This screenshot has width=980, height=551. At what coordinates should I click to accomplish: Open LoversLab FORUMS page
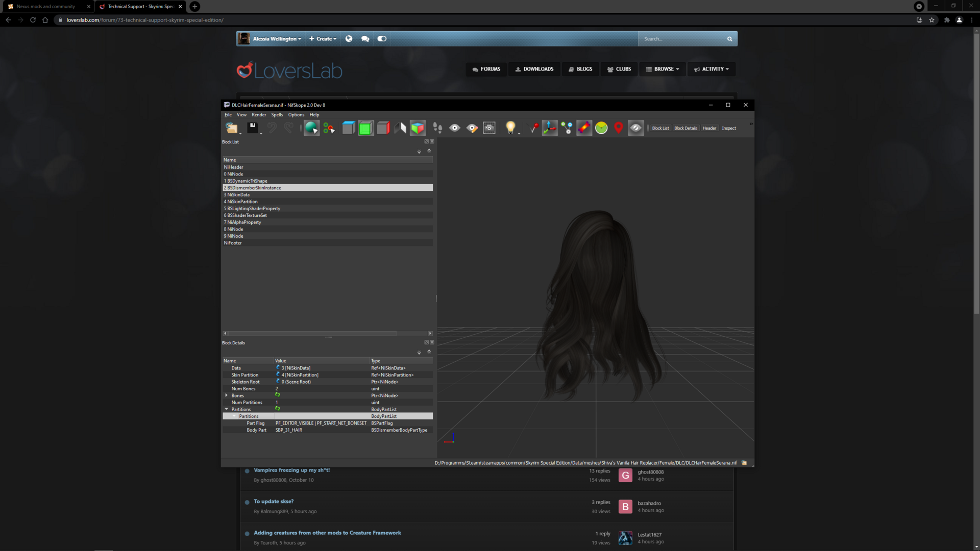pos(486,69)
